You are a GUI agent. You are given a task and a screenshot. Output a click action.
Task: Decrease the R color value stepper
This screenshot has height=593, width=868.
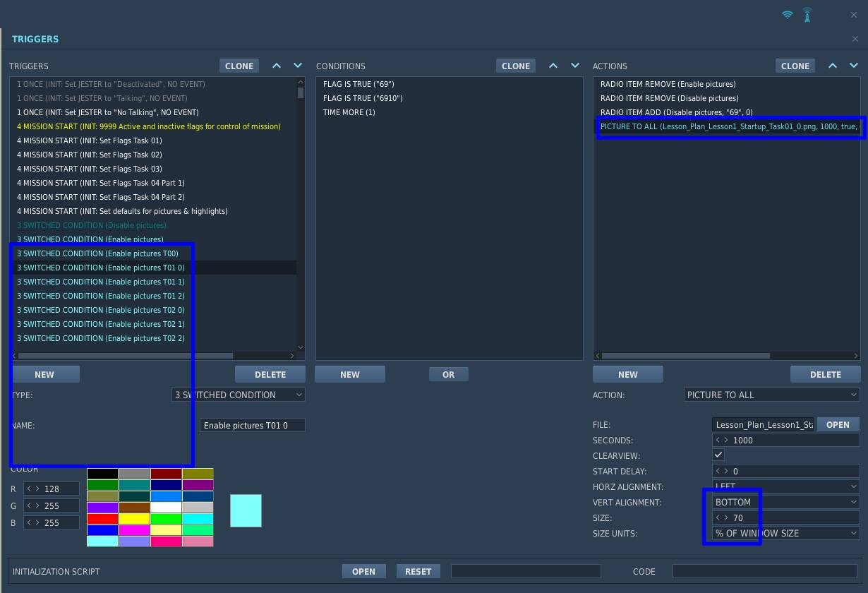point(29,489)
